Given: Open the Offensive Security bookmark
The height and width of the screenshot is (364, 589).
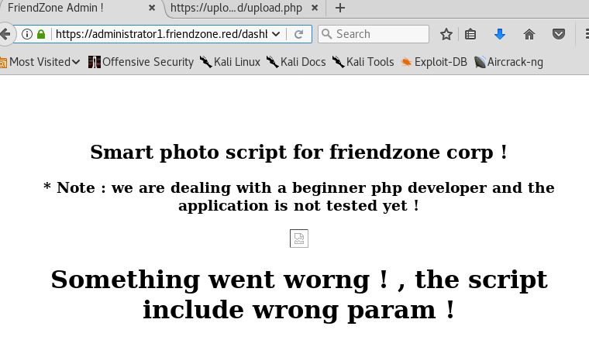Looking at the screenshot, I should click(x=141, y=62).
